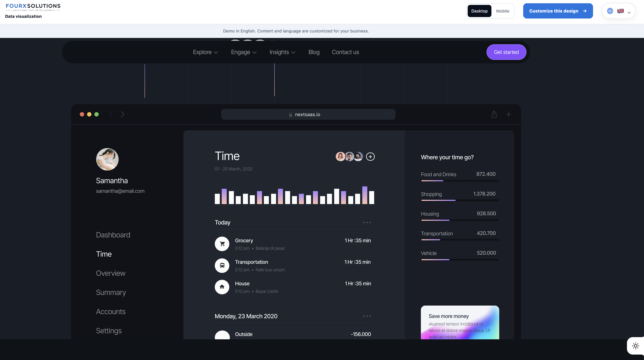Open Monday 23 March three-dot menu
This screenshot has width=644, height=360.
pyautogui.click(x=367, y=316)
